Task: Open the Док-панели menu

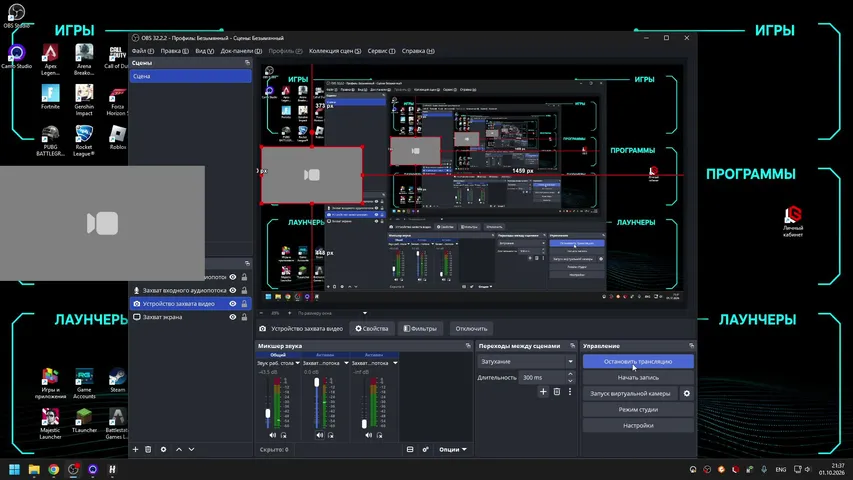Action: [241, 51]
